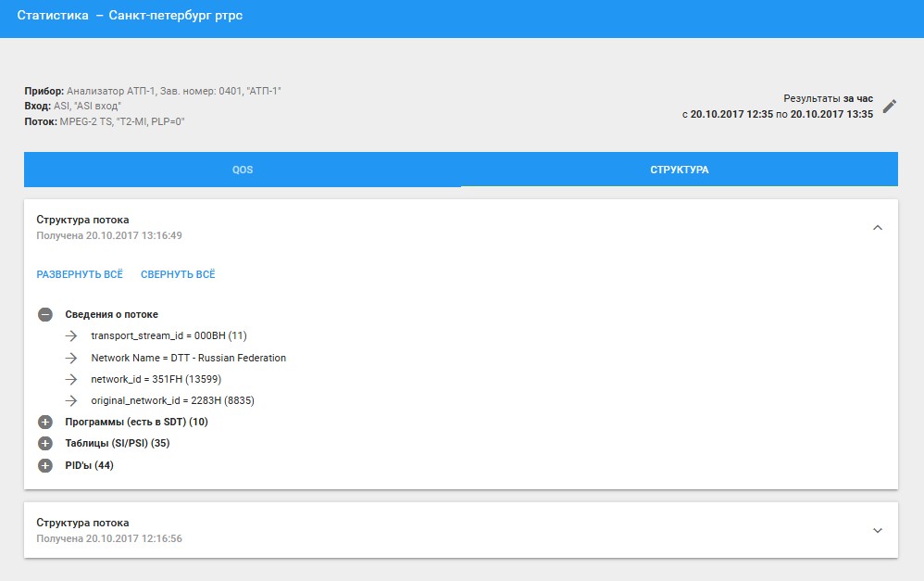Click the second Структура потока heading

pos(82,523)
